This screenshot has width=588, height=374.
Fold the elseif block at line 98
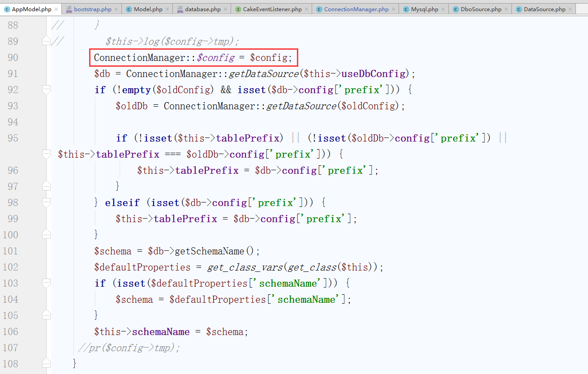point(46,202)
